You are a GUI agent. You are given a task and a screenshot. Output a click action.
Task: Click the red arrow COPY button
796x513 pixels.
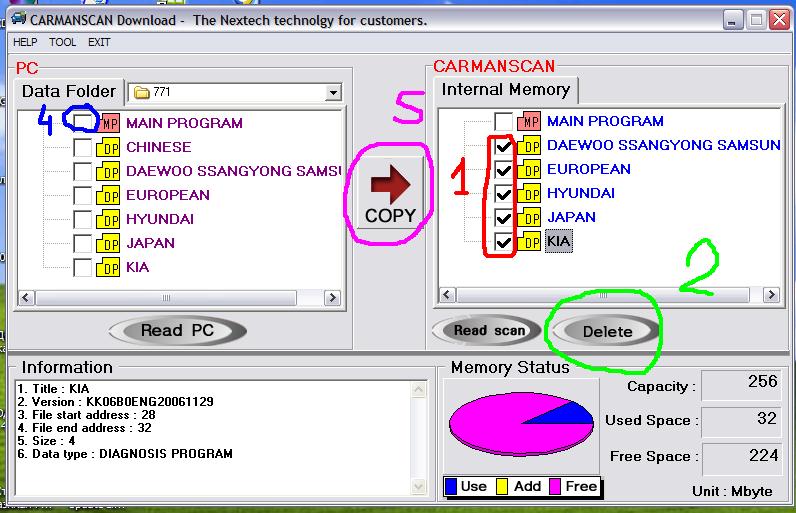[x=390, y=193]
